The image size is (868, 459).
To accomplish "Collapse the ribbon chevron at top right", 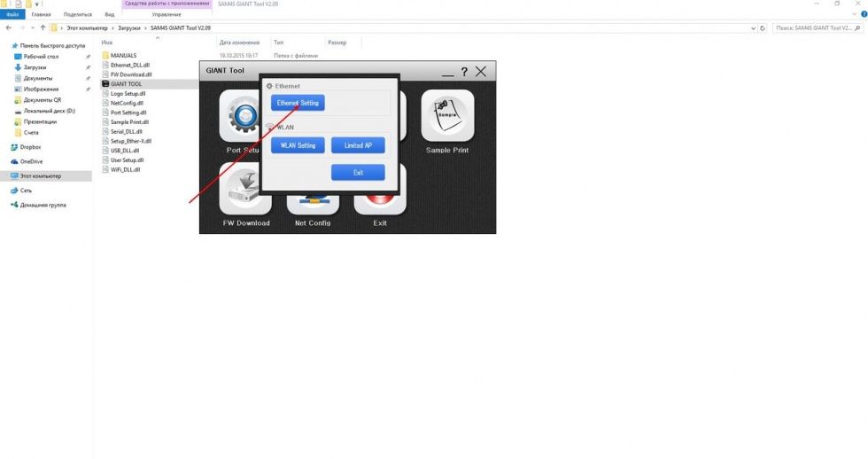I will (x=854, y=14).
